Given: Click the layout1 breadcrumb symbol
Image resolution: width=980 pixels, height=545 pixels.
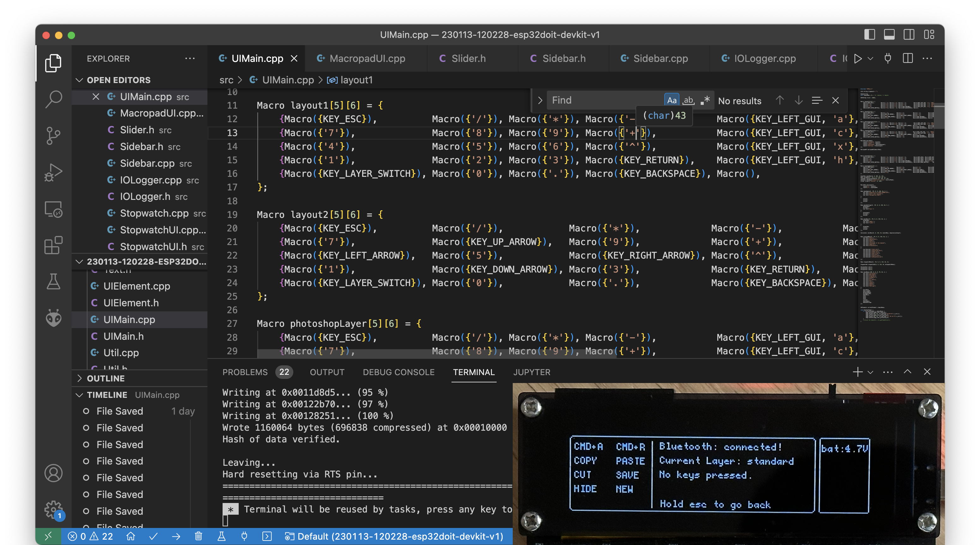Looking at the screenshot, I should pyautogui.click(x=350, y=80).
